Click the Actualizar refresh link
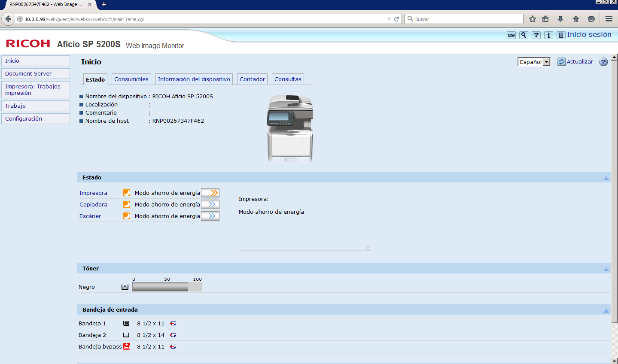This screenshot has width=618, height=364. click(580, 62)
